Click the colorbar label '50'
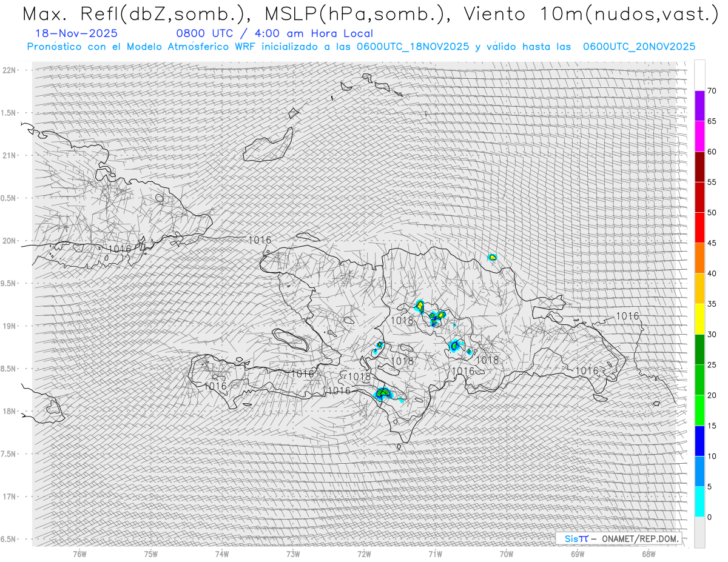The image size is (728, 562). [712, 213]
